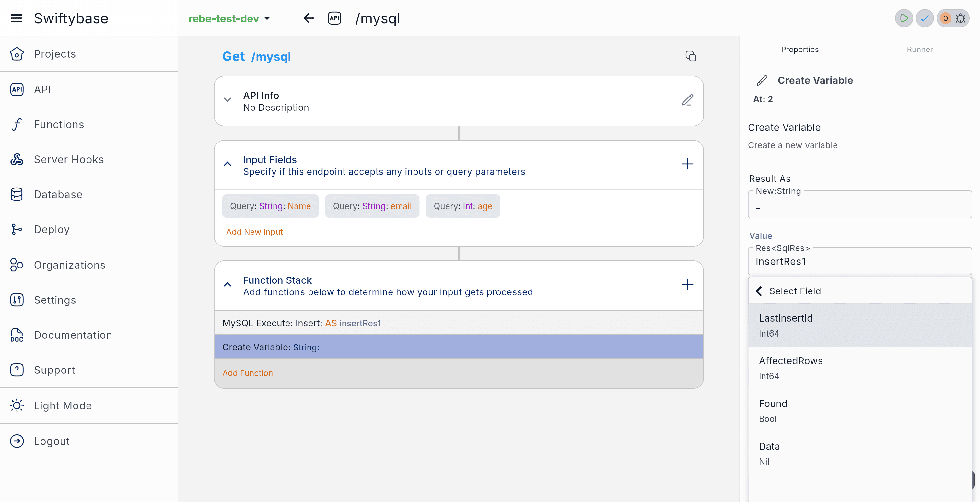The image size is (980, 502).
Task: Switch to the Properties tab
Action: 800,50
